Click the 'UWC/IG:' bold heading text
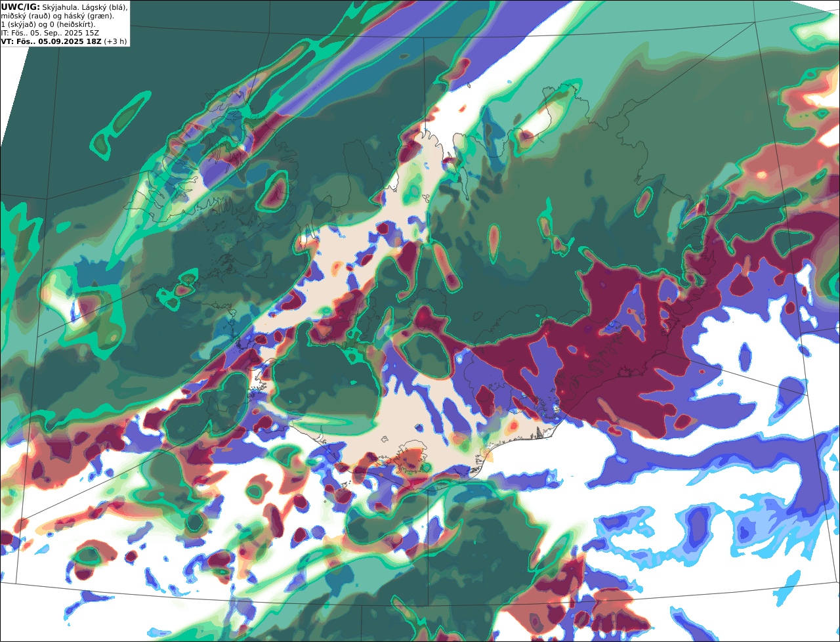 point(20,7)
